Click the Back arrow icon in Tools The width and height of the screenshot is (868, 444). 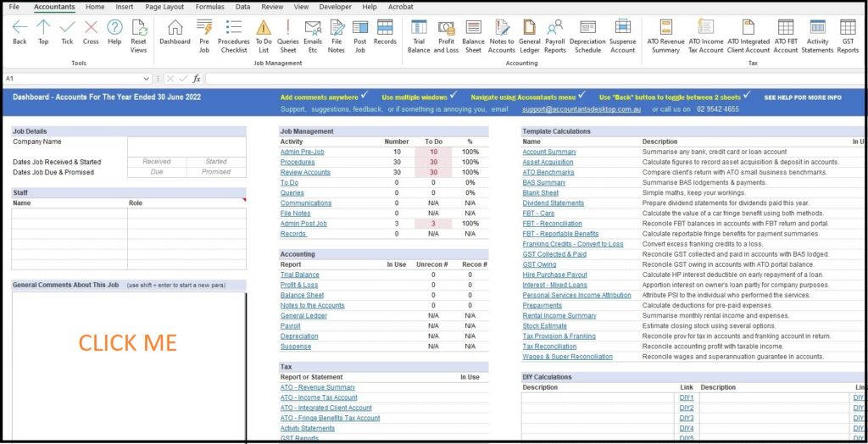tap(19, 28)
